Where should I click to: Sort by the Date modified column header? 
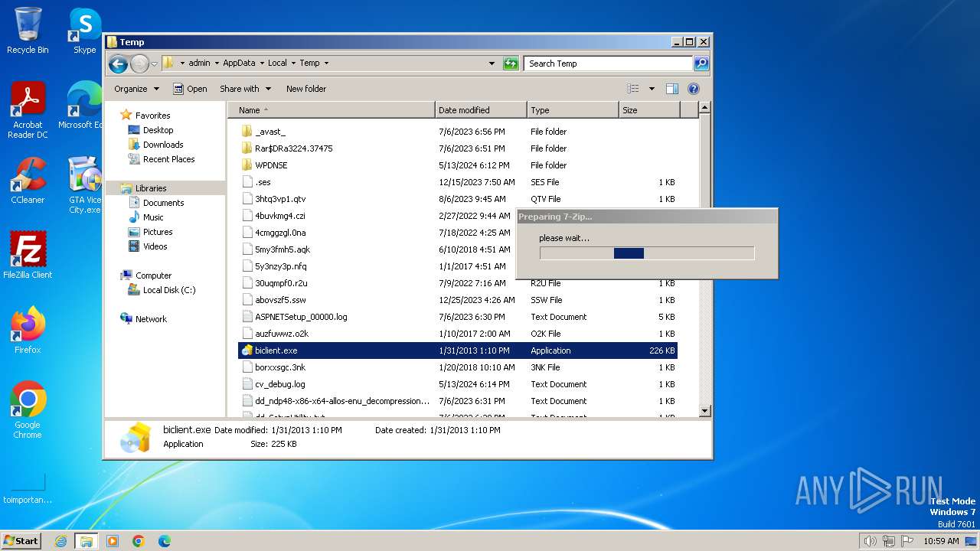[x=481, y=110]
